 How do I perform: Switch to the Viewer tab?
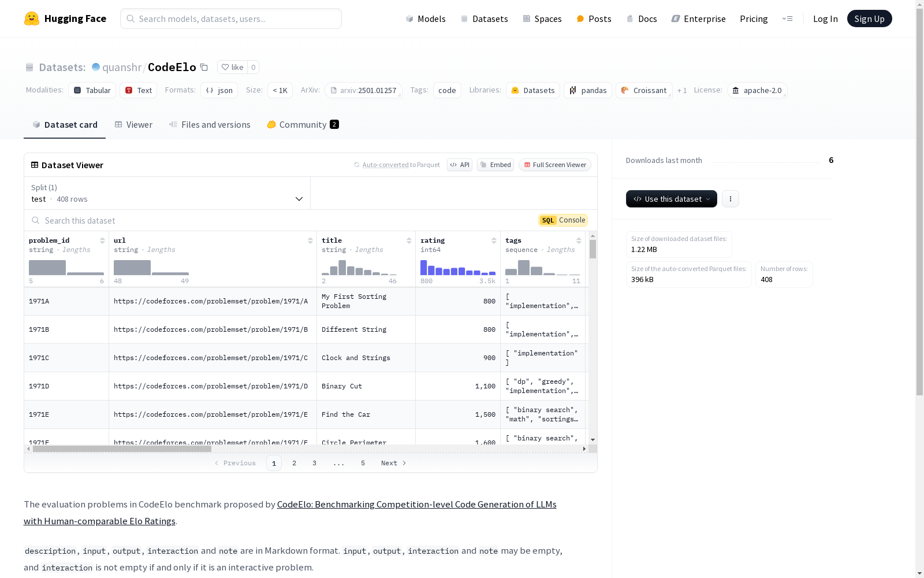pos(133,125)
